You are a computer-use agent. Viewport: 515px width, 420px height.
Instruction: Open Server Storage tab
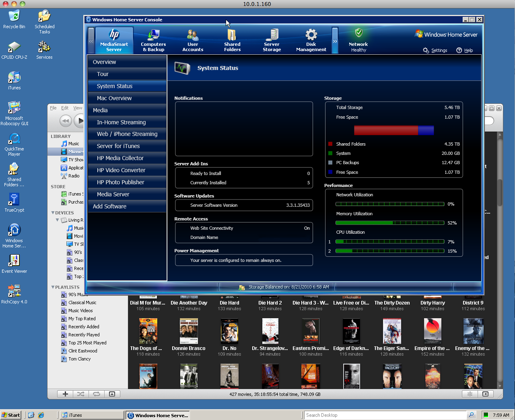click(272, 40)
